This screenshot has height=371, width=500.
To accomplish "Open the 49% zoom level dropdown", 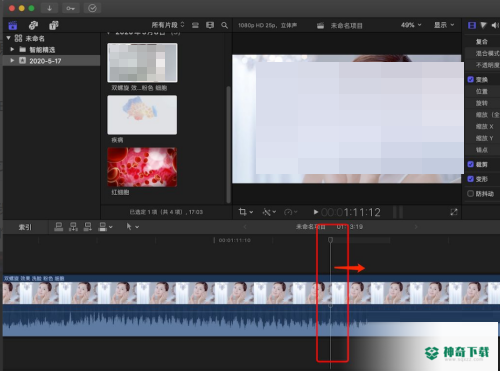I will click(x=411, y=25).
